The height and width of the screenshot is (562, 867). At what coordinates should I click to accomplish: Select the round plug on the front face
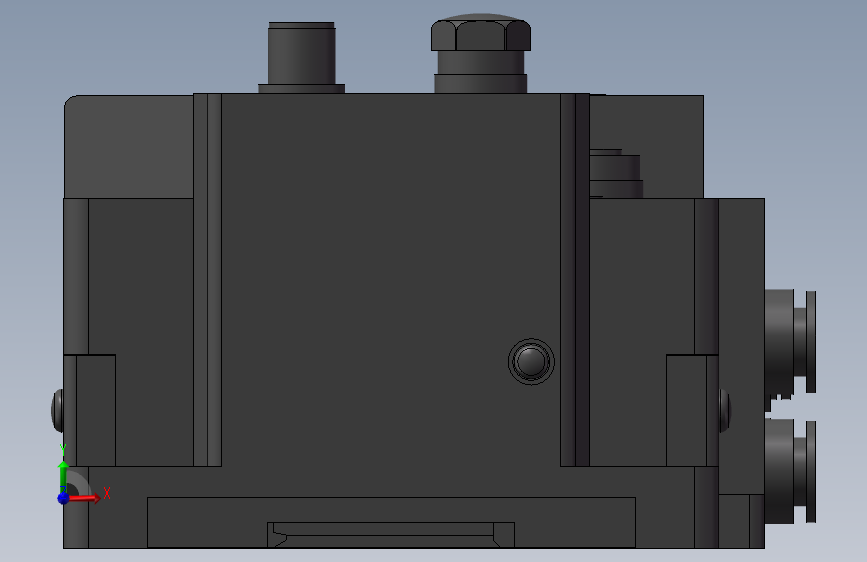(x=531, y=362)
